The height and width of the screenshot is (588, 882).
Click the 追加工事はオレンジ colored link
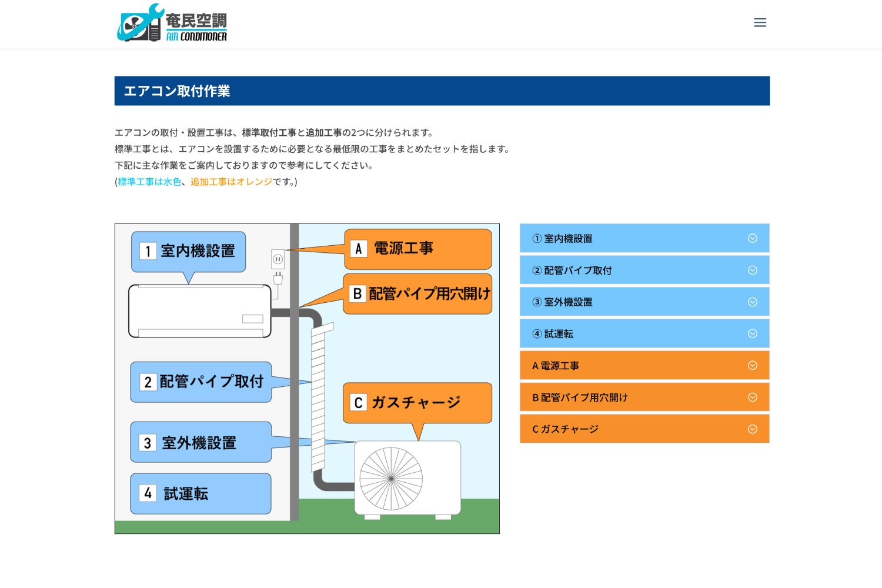(231, 182)
